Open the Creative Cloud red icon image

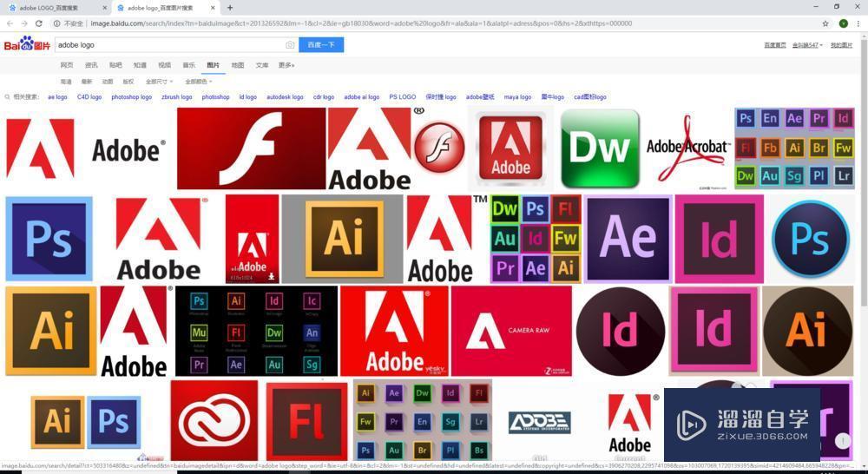tap(214, 420)
